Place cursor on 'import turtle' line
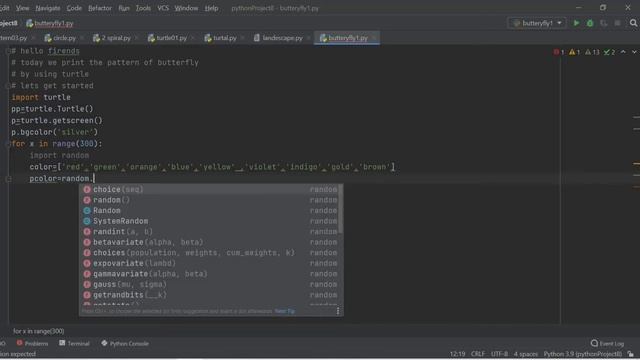640x360 pixels. pos(41,98)
